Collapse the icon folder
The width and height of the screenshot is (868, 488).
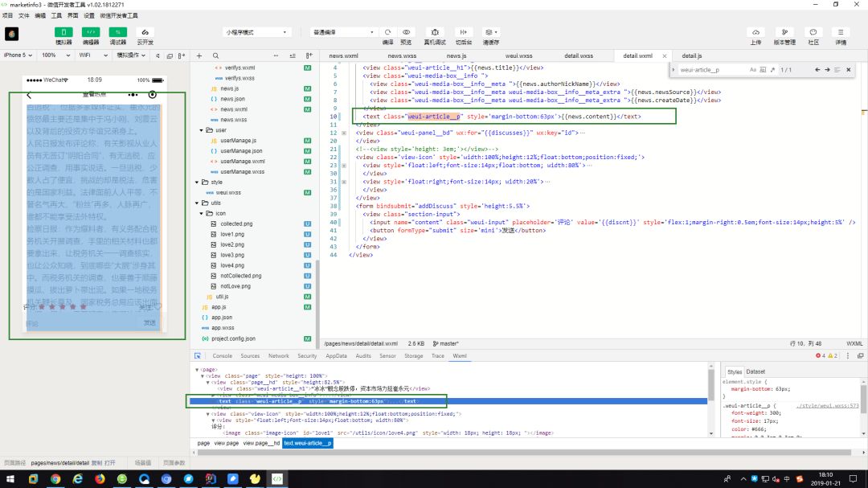click(x=202, y=213)
